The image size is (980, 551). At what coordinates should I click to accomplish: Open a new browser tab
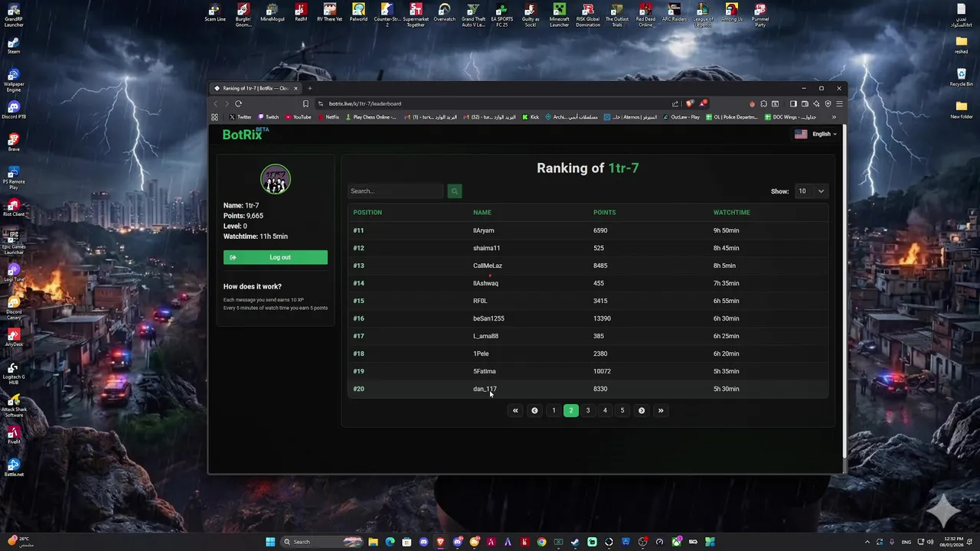coord(310,88)
